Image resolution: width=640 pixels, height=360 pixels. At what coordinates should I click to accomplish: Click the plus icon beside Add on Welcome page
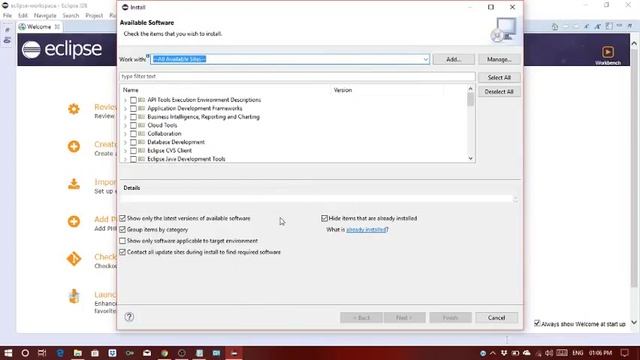click(74, 222)
